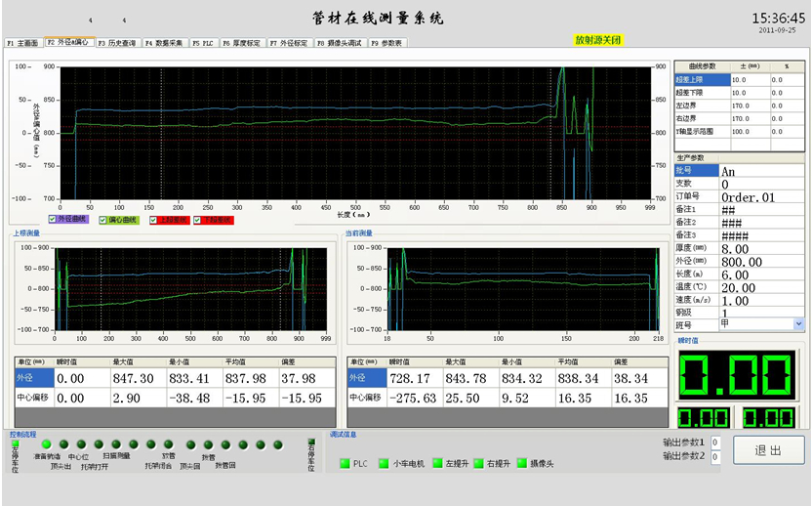Viewport: 812px width, 506px height.
Task: Open the F6 厚度标定 tab
Action: click(x=242, y=43)
